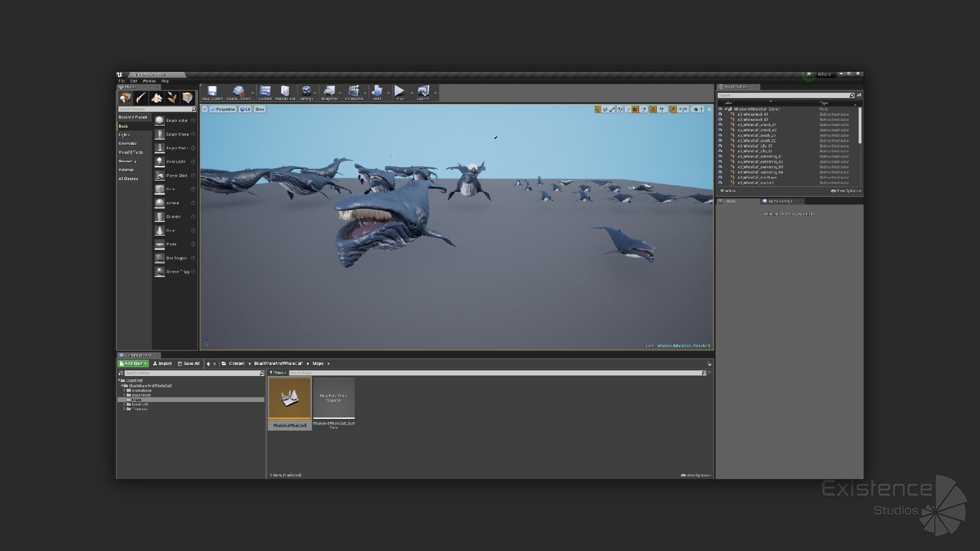Image resolution: width=980 pixels, height=551 pixels.
Task: Toggle scale snapping in viewport toolbar
Action: pos(673,109)
